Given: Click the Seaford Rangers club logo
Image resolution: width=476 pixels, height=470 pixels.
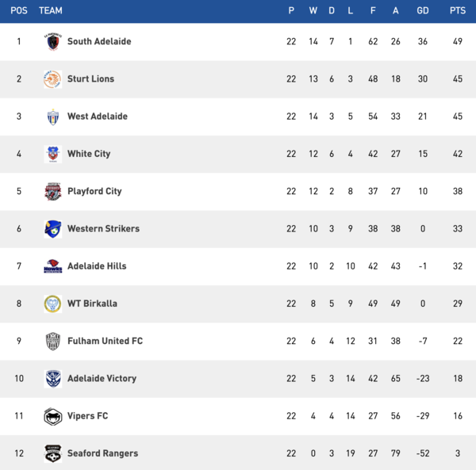Looking at the screenshot, I should [52, 453].
